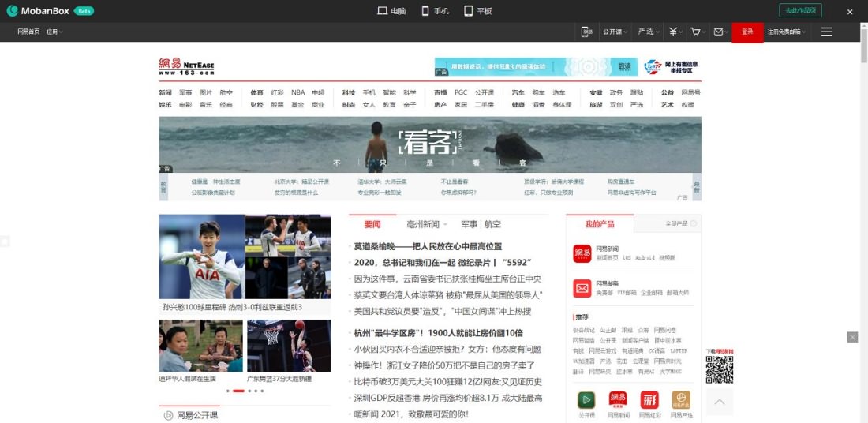
Task: Select the active red carousel indicator dot
Action: [x=238, y=391]
